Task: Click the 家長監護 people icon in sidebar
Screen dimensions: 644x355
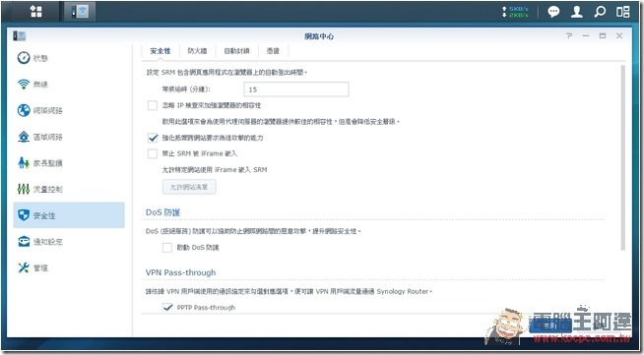Action: coord(24,162)
